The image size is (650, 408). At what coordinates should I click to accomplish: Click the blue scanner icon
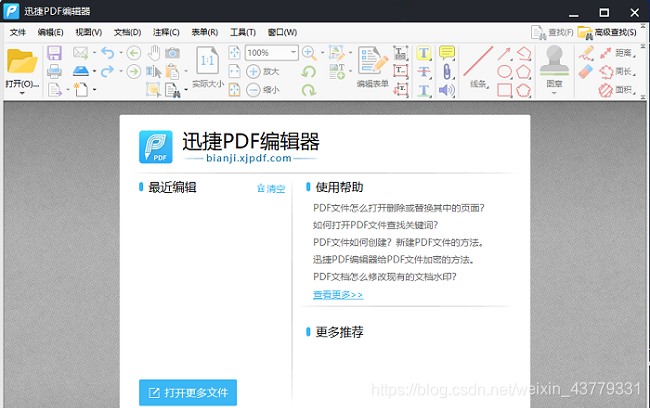80,71
